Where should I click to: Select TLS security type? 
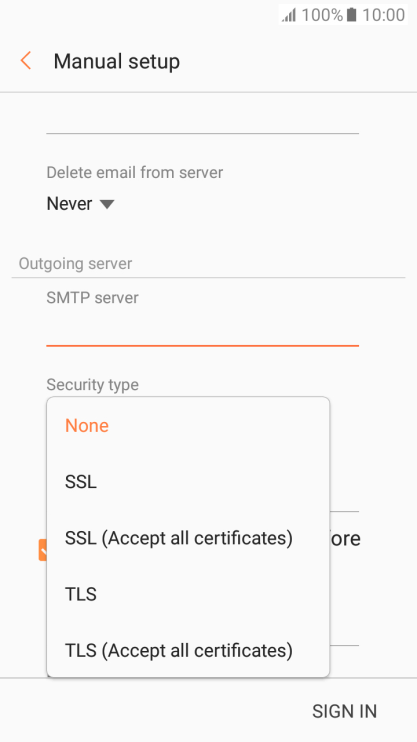tap(188, 594)
